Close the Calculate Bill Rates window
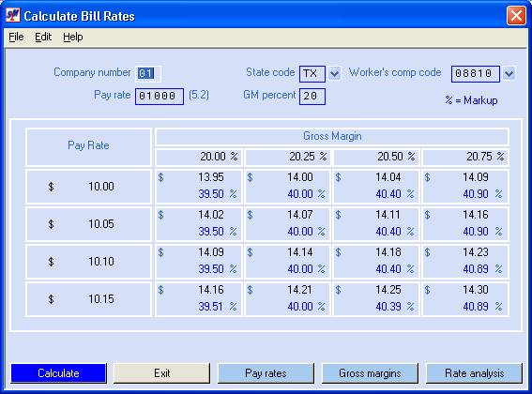Viewport: 532px width, 394px height. [516, 15]
